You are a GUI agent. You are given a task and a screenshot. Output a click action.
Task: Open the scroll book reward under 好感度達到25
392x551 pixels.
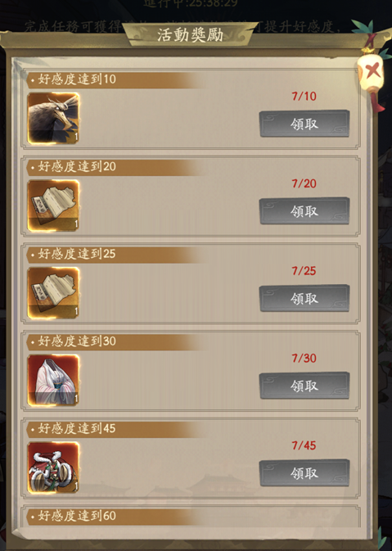[53, 293]
